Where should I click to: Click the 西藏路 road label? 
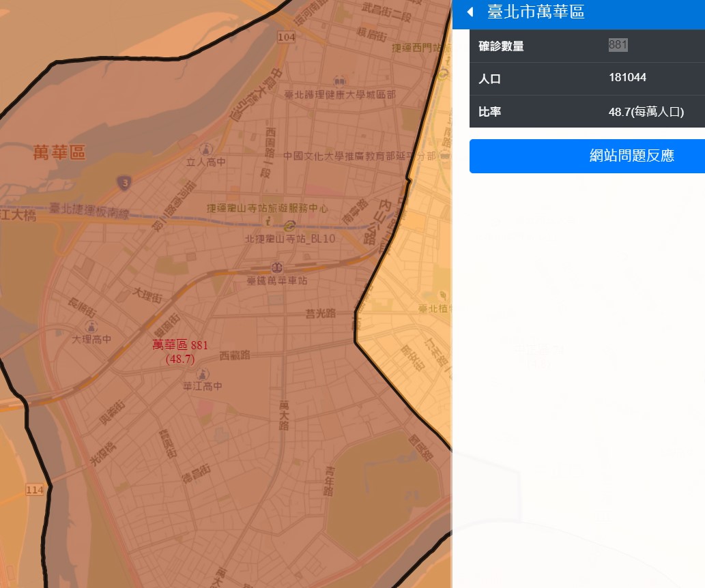pyautogui.click(x=234, y=355)
